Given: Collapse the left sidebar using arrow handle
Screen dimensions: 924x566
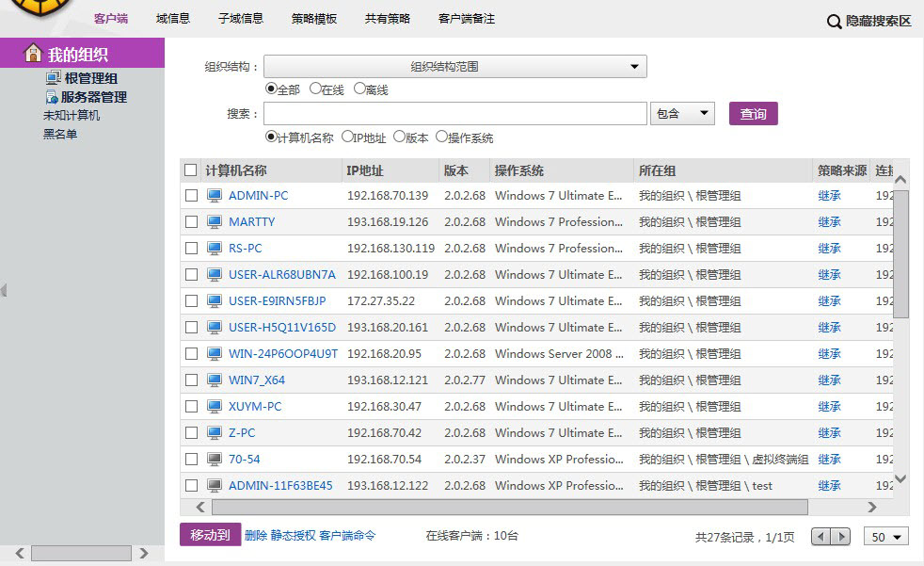Looking at the screenshot, I should [x=4, y=290].
